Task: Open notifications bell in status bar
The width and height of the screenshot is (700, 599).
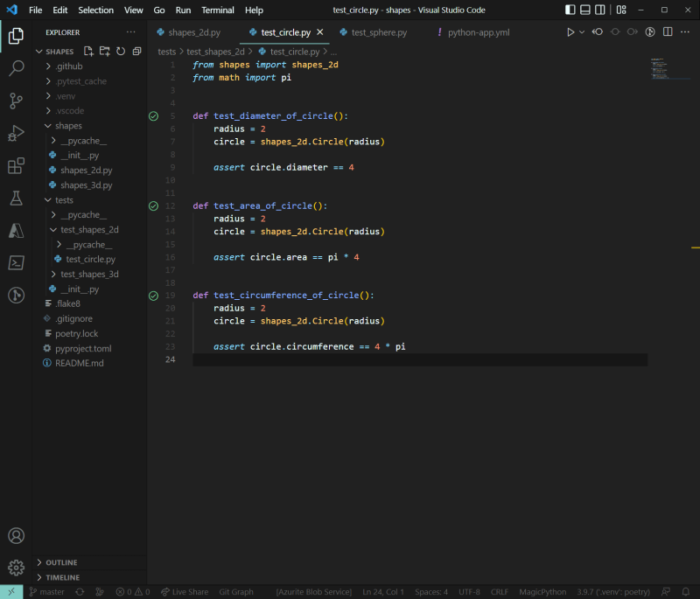Action: click(686, 592)
